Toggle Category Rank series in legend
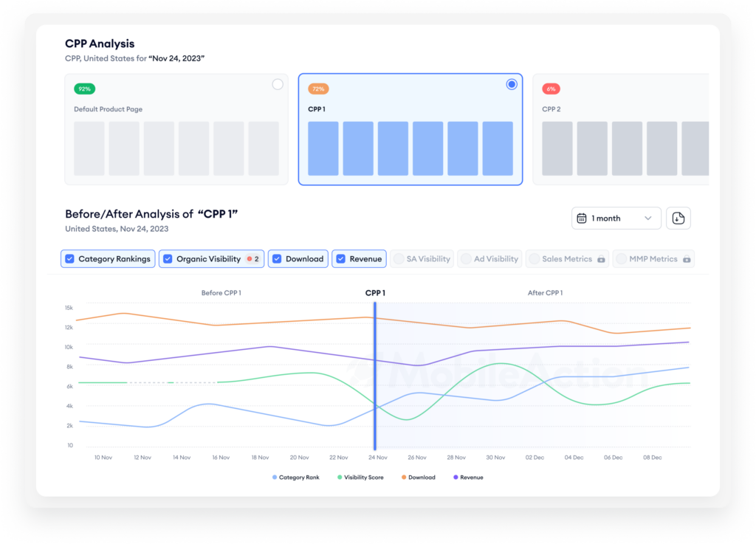 click(x=295, y=478)
